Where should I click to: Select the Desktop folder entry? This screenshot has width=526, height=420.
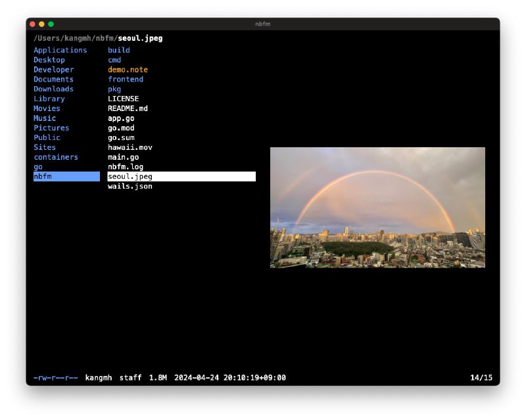49,60
